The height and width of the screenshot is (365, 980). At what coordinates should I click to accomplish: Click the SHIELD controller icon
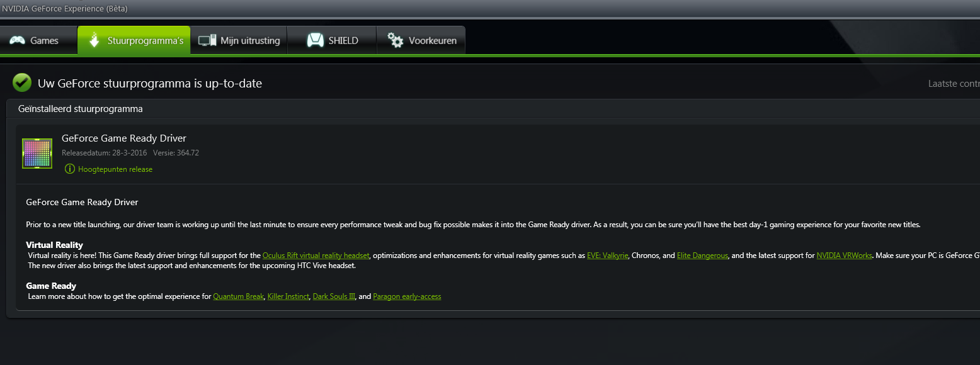(x=315, y=40)
